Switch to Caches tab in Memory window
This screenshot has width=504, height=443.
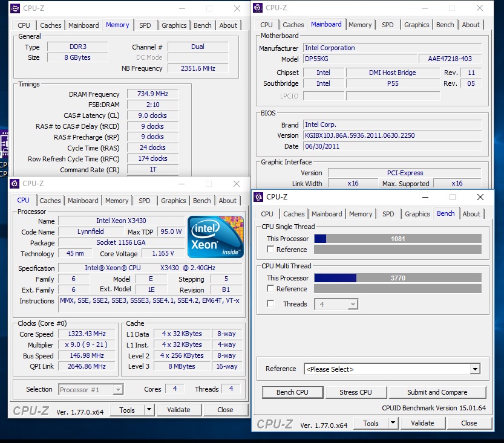pos(50,25)
